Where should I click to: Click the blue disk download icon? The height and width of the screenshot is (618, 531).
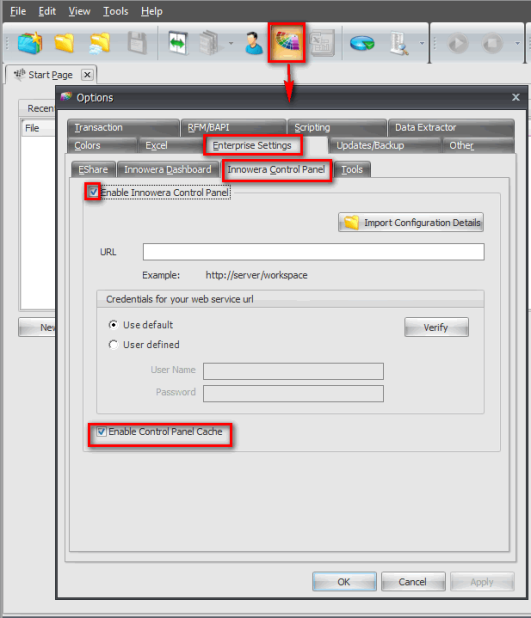(362, 43)
